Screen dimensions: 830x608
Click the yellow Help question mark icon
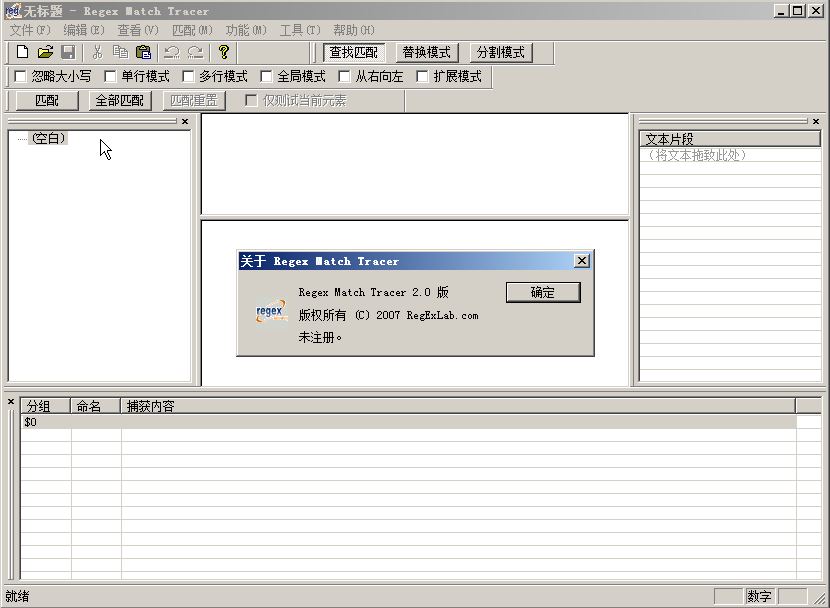[223, 52]
